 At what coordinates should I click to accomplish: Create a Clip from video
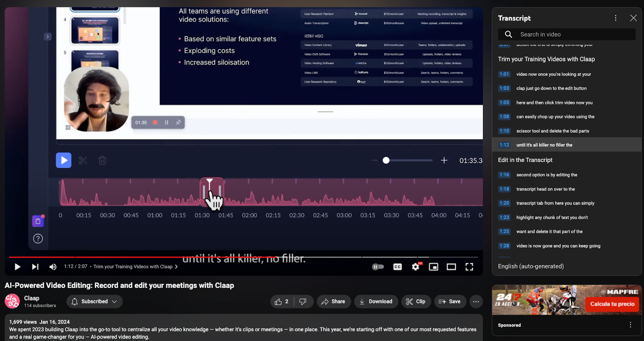[x=416, y=302]
